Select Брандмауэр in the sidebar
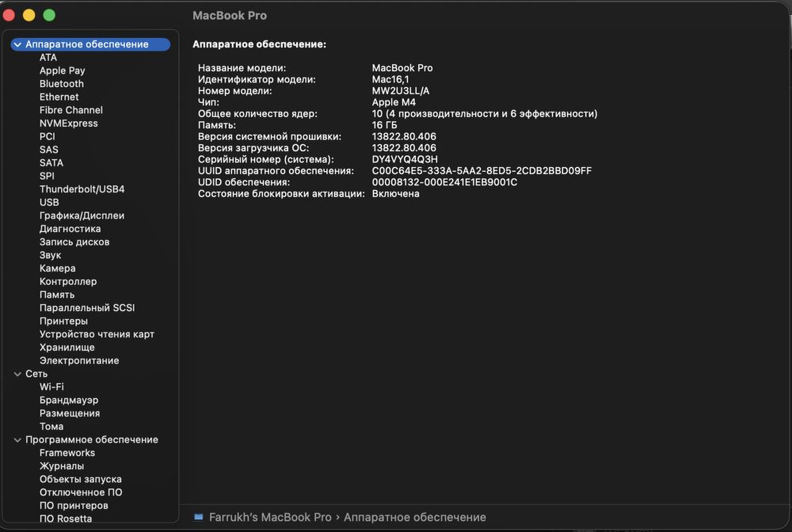 [69, 400]
